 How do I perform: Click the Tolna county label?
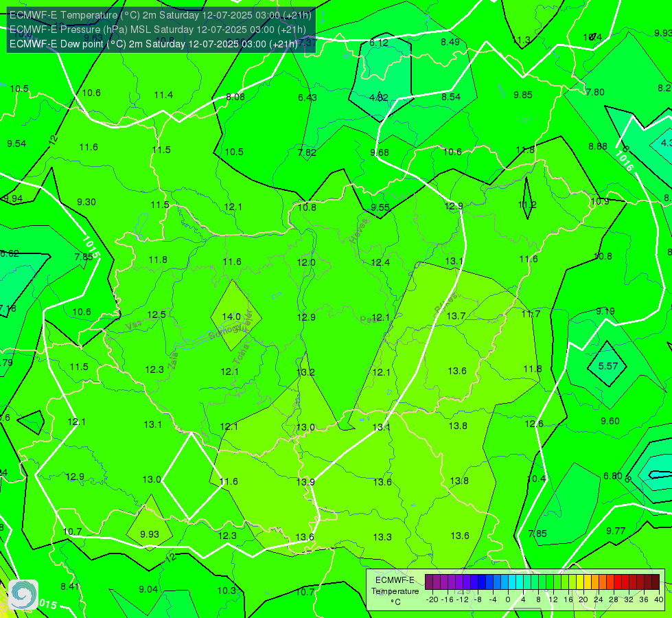pos(241,354)
